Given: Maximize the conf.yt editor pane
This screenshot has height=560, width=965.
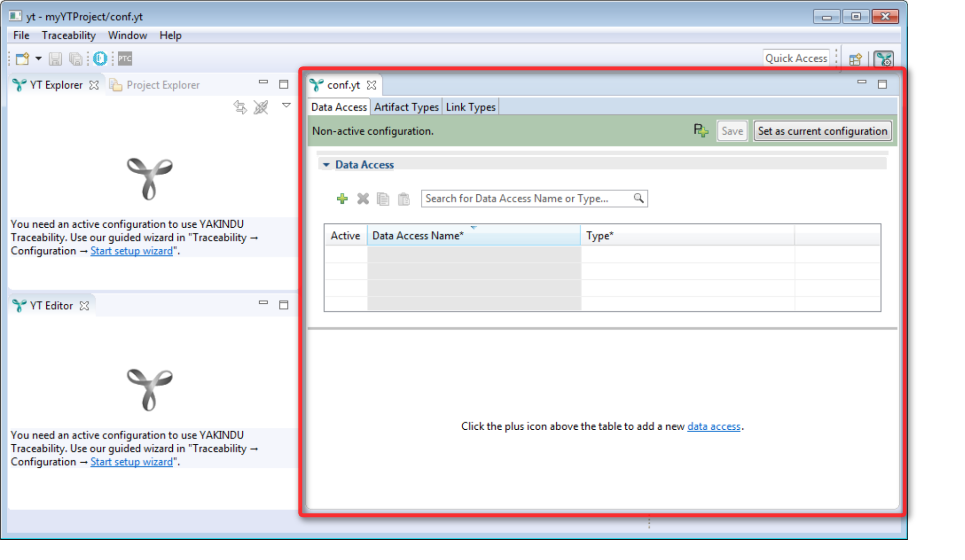Looking at the screenshot, I should [x=883, y=84].
